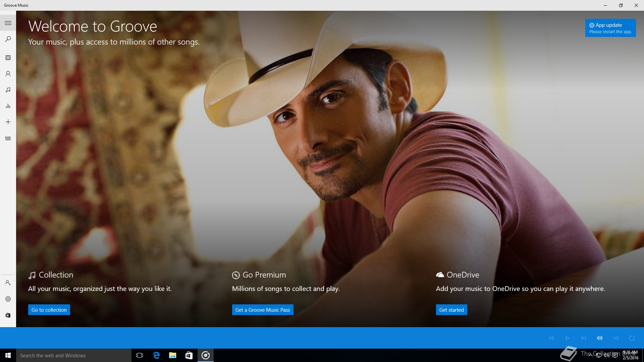This screenshot has height=362, width=644.
Task: Click the taskbar clock and date
Action: 630,355
